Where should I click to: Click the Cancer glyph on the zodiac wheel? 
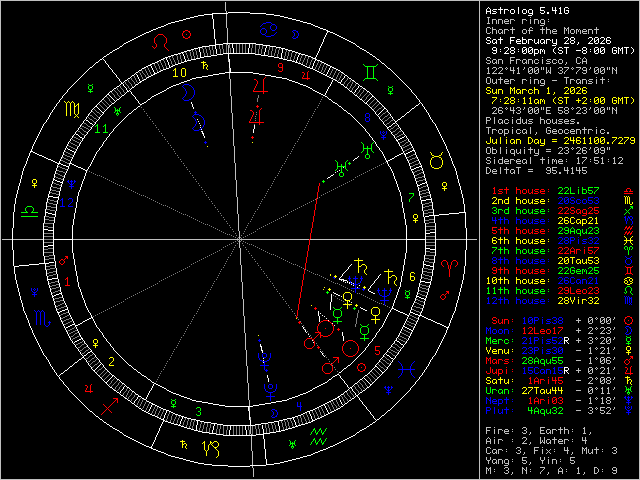coord(268,29)
